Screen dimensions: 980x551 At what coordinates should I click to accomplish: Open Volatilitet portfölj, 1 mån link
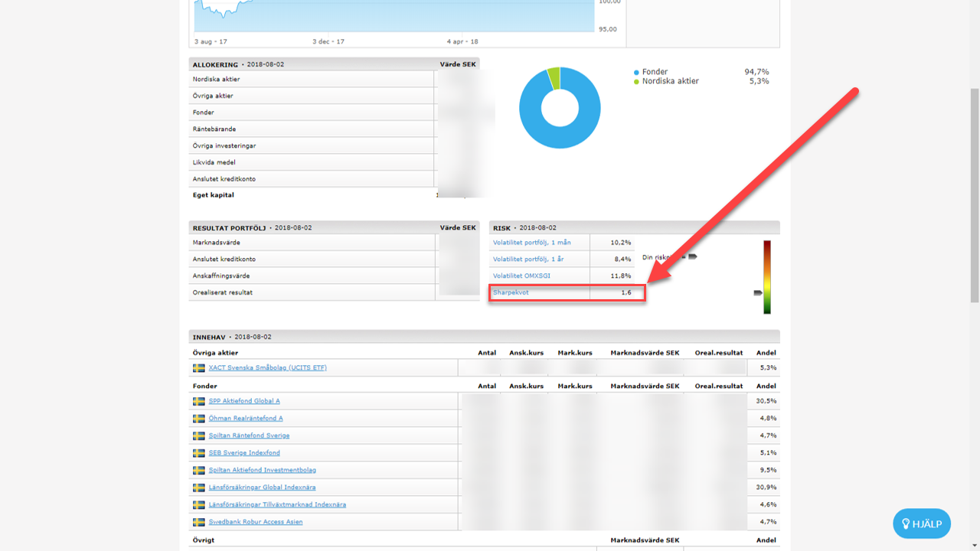(x=531, y=243)
